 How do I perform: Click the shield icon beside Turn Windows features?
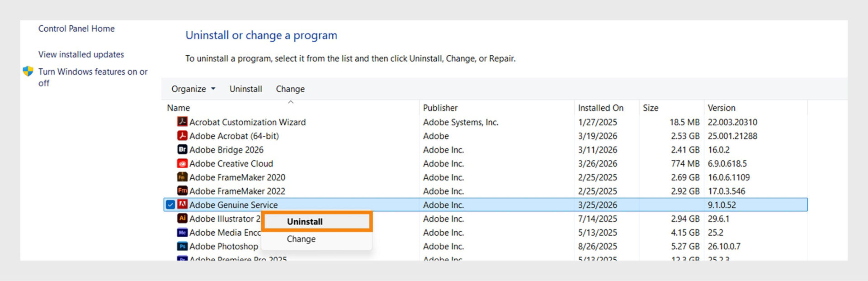28,71
